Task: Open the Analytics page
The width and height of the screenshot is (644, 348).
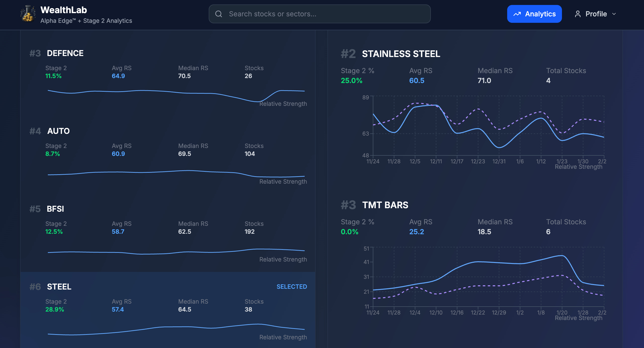Action: 534,14
